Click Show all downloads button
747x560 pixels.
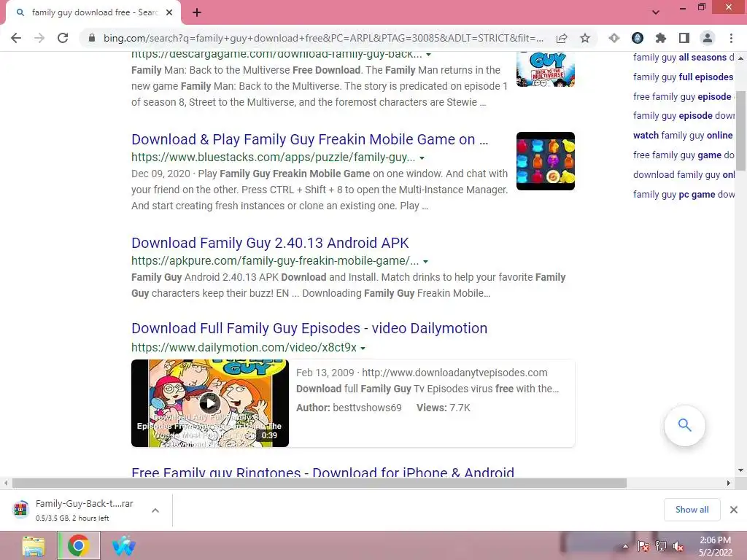click(x=692, y=510)
